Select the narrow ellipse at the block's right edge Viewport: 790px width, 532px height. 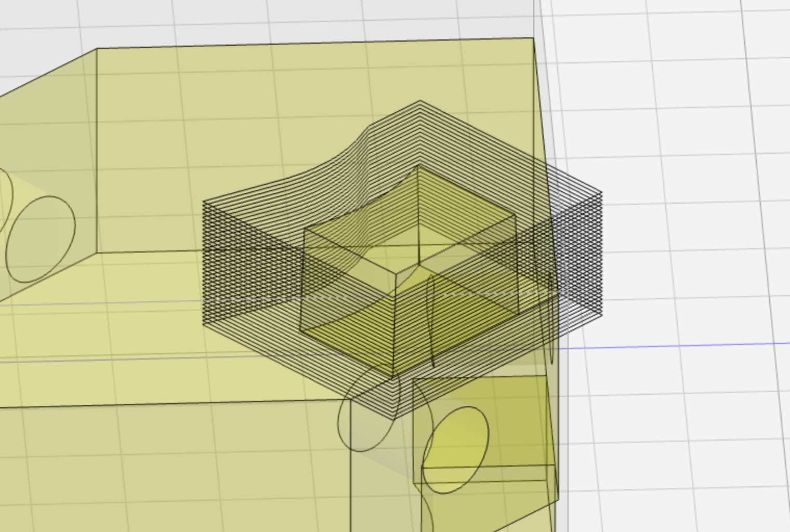point(551,322)
